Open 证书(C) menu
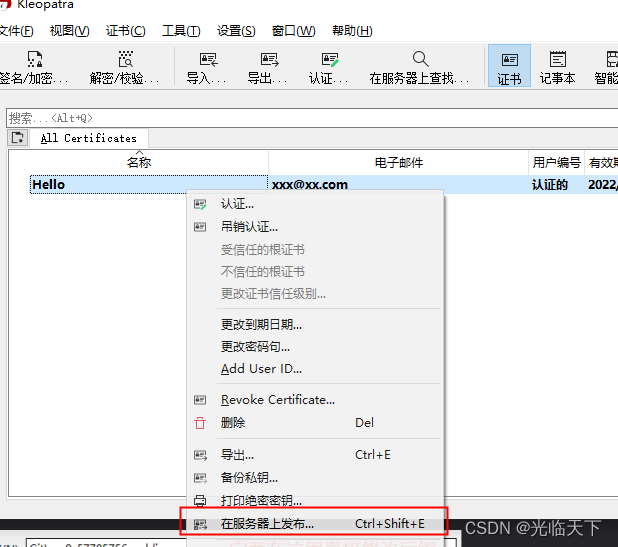This screenshot has height=547, width=618. click(x=125, y=31)
